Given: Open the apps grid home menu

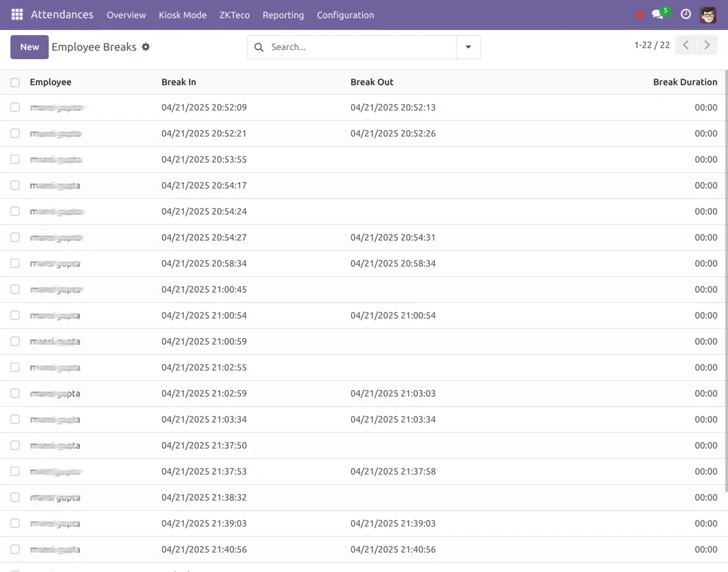Looking at the screenshot, I should [x=17, y=14].
